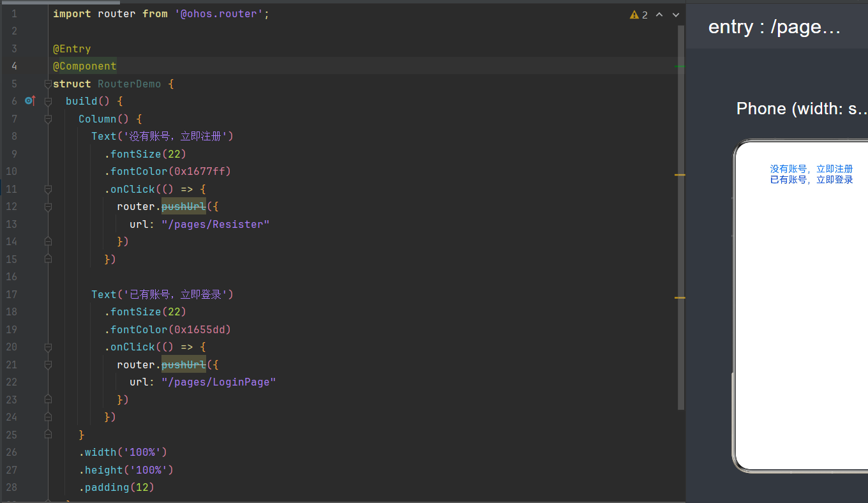Click the green stripe mark near line 4
868x503 pixels.
pos(680,66)
